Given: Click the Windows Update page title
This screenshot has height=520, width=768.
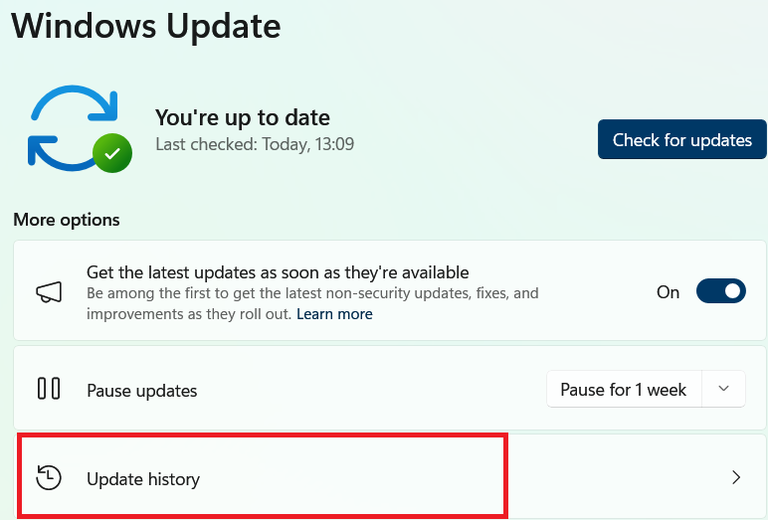Looking at the screenshot, I should tap(146, 24).
